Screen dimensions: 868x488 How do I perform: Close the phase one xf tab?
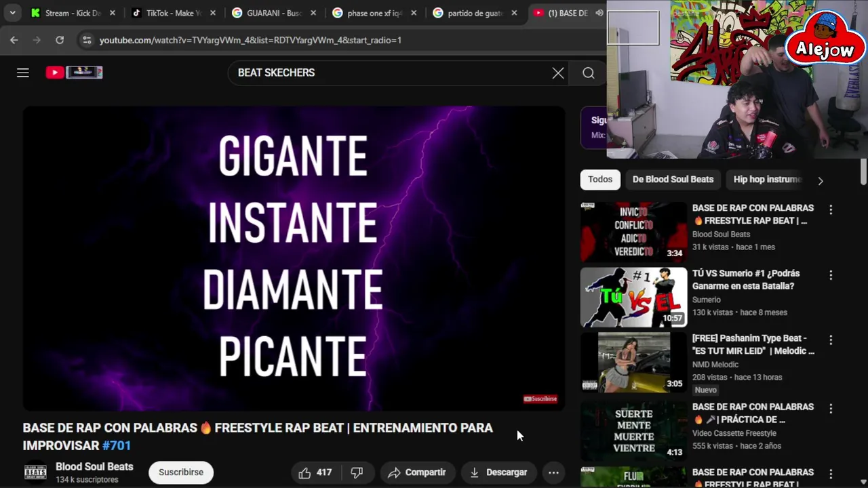[414, 13]
